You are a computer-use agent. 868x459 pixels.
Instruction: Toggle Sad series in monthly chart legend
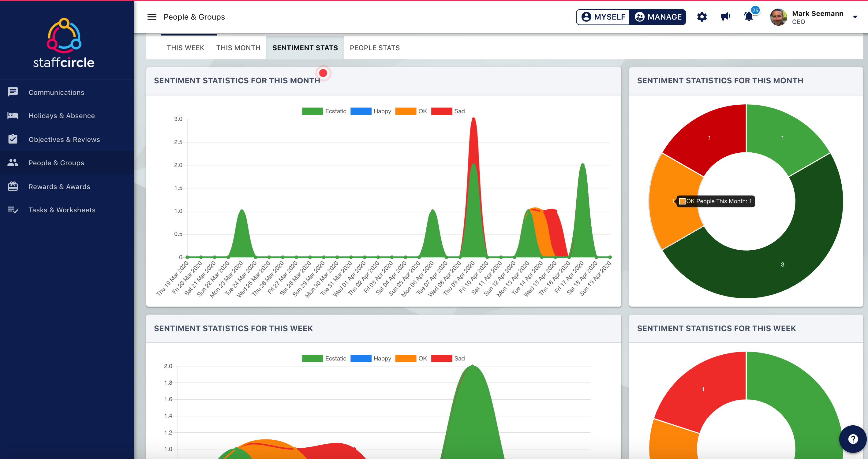(448, 111)
